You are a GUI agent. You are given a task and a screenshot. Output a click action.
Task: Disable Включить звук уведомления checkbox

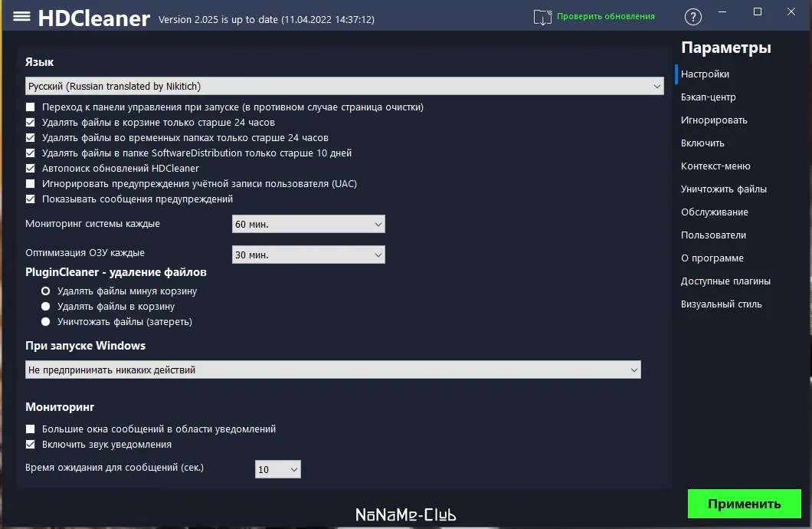pyautogui.click(x=31, y=445)
